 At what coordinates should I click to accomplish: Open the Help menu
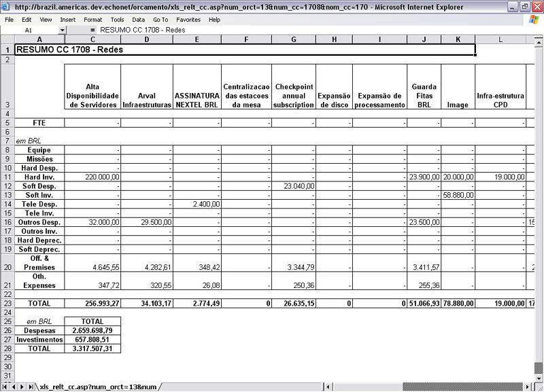[x=214, y=20]
